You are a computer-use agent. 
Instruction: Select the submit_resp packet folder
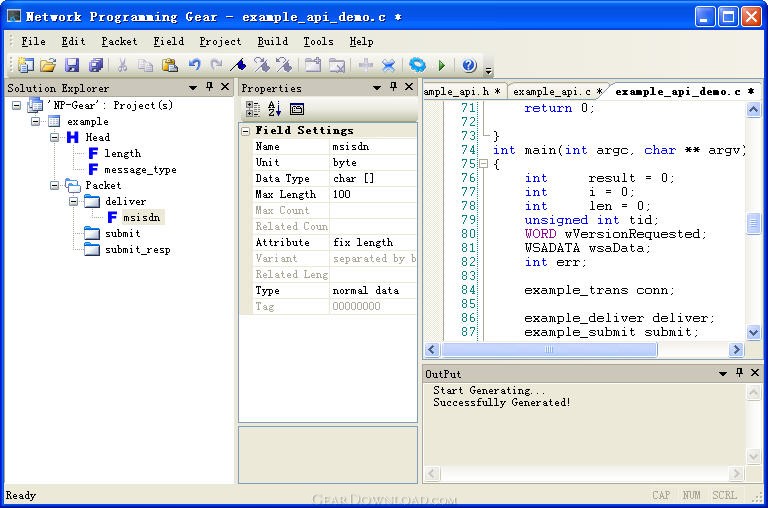[138, 250]
